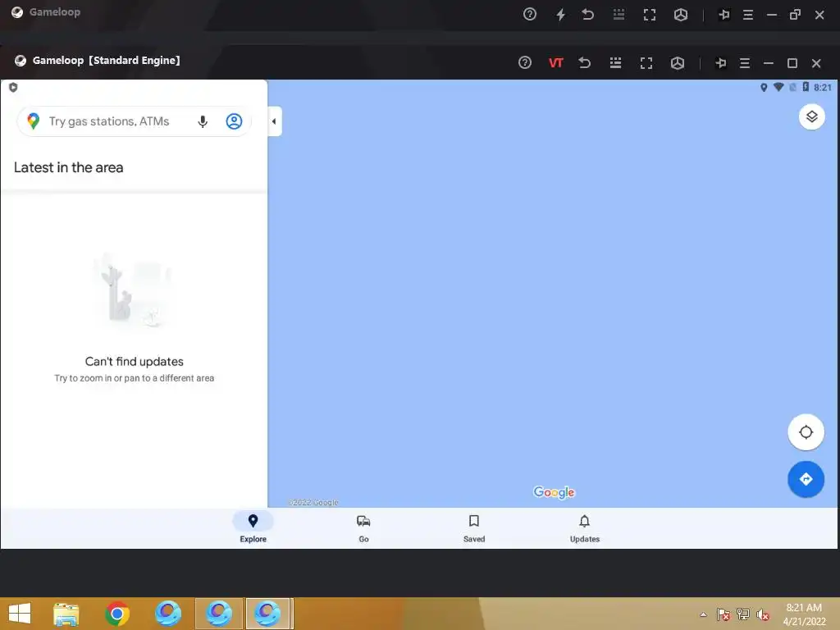Switch to the Explore tab

click(x=253, y=528)
